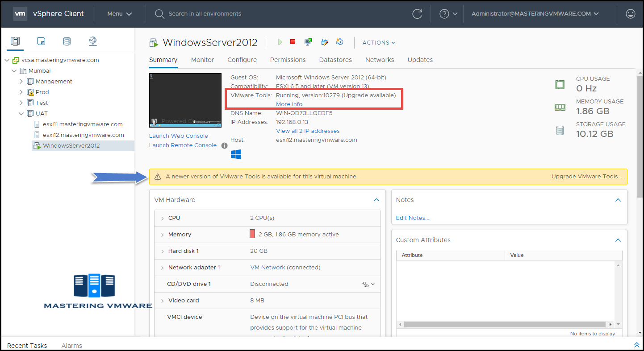Open the VM Network link
The height and width of the screenshot is (351, 644).
tap(268, 268)
